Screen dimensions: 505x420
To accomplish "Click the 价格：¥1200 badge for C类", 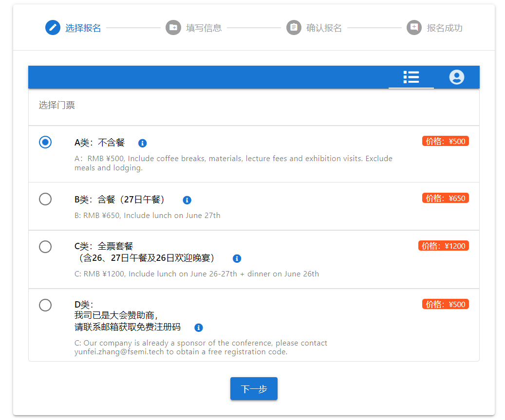I will pyautogui.click(x=444, y=245).
